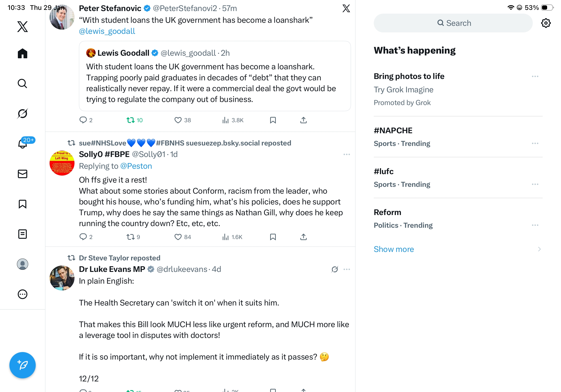Bookmark SollyO's reply to Peston
This screenshot has height=392, width=561.
(273, 237)
